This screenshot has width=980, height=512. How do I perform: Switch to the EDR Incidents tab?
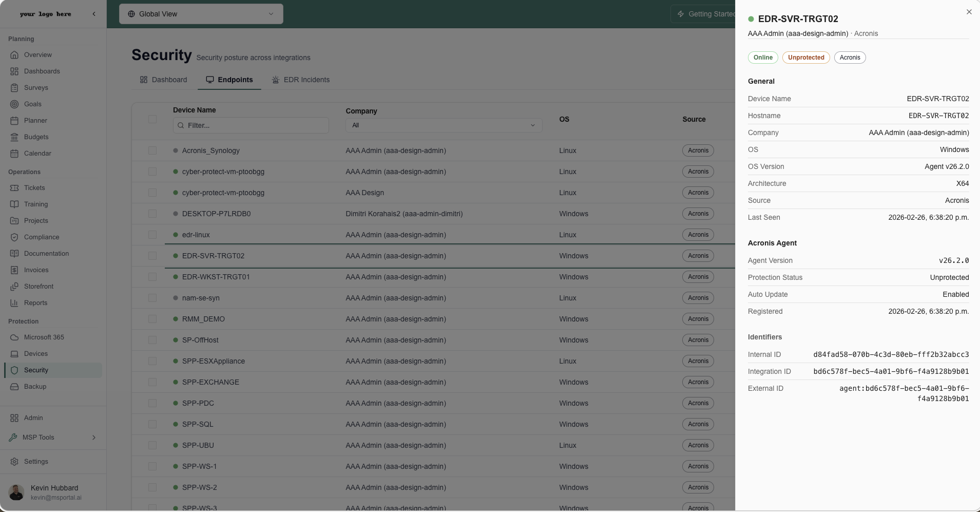point(301,80)
